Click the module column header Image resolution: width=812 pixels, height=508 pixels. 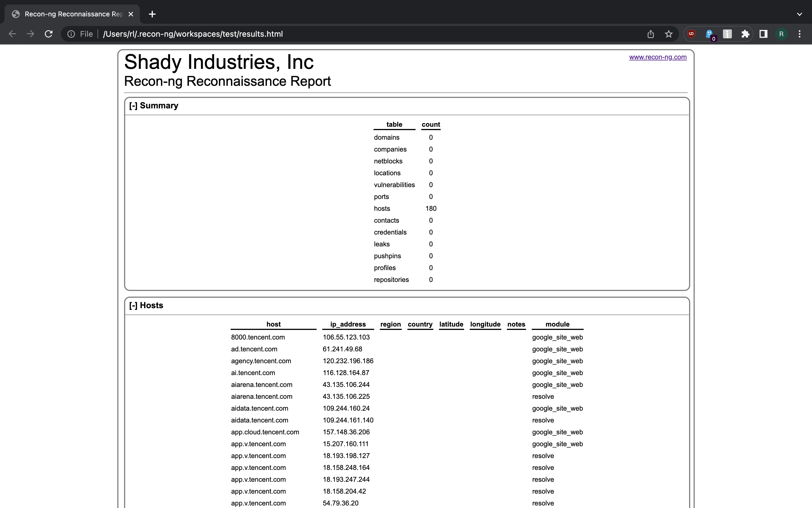click(557, 324)
